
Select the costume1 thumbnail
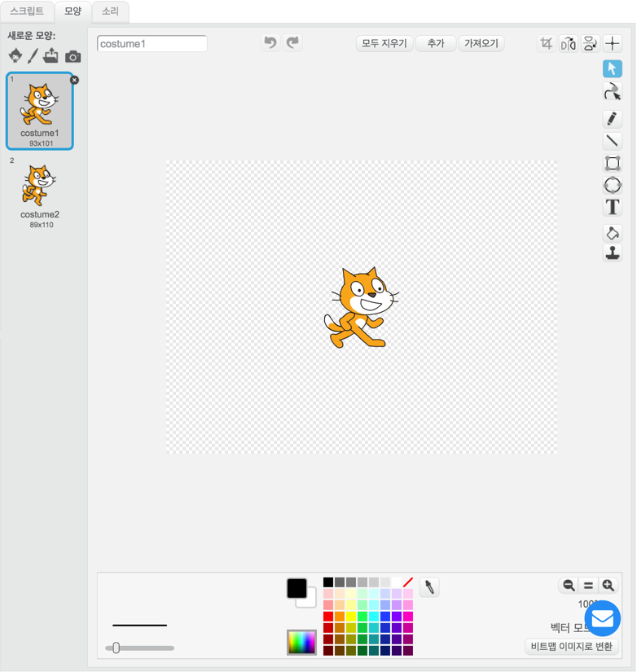(40, 111)
